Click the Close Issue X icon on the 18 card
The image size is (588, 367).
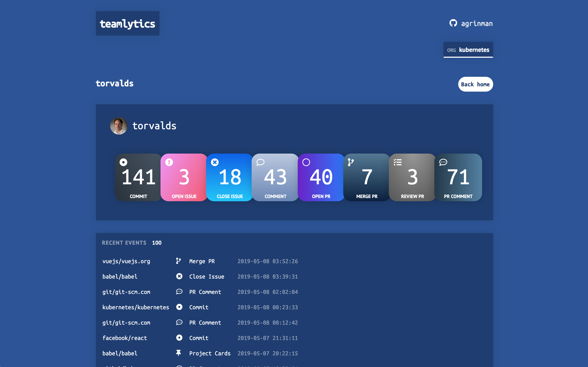click(215, 162)
